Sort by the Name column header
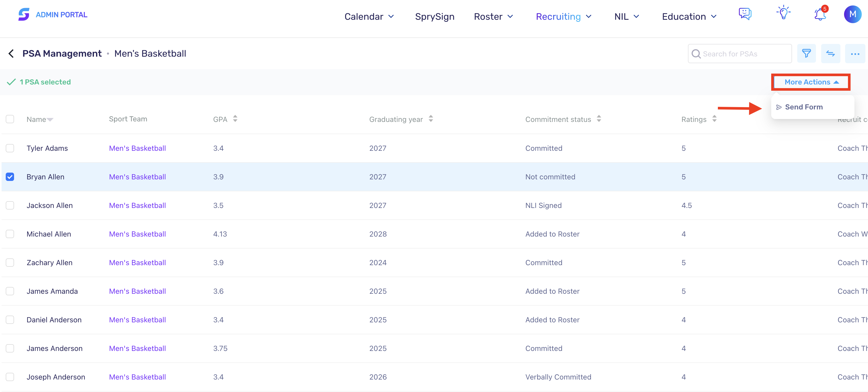The image size is (868, 392). 40,120
